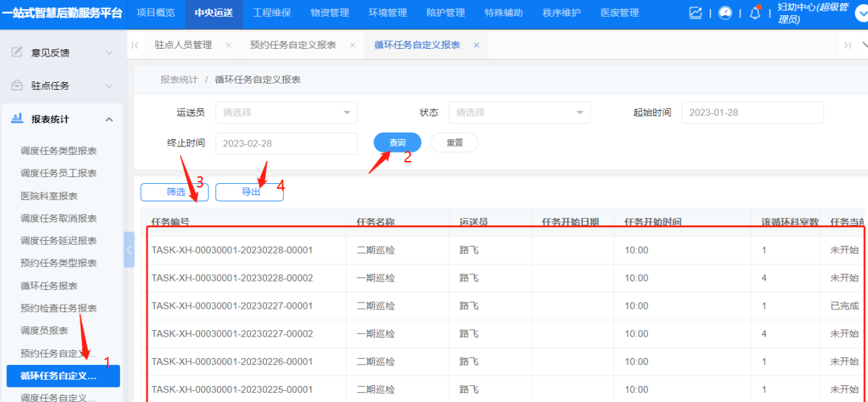Screen dimensions: 868x402
Task: Click the 运送员 table column header
Action: [x=473, y=222]
